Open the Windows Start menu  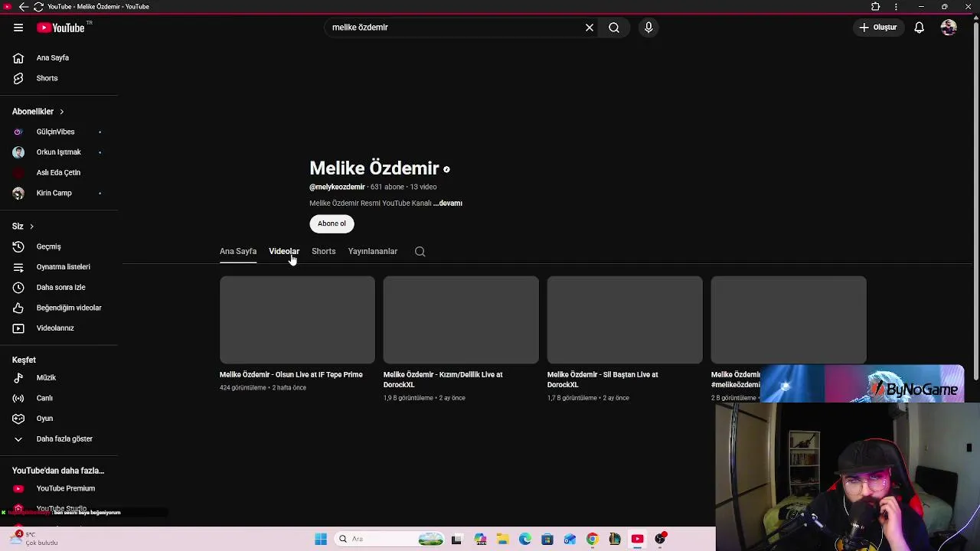point(321,539)
